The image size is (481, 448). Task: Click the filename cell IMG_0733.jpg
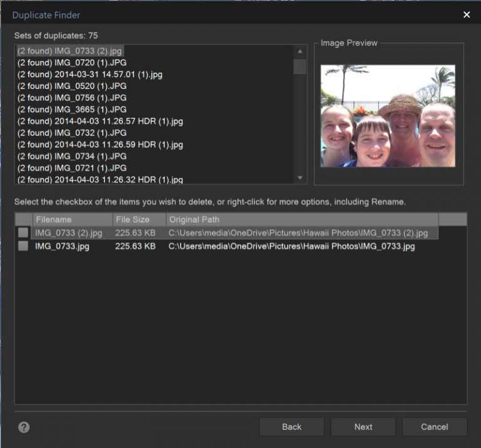pos(62,246)
